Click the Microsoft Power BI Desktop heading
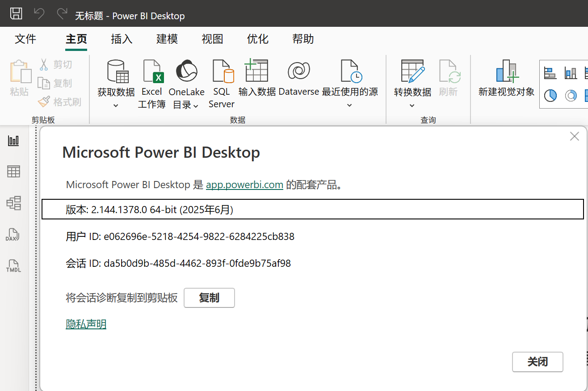The height and width of the screenshot is (391, 588). click(161, 152)
